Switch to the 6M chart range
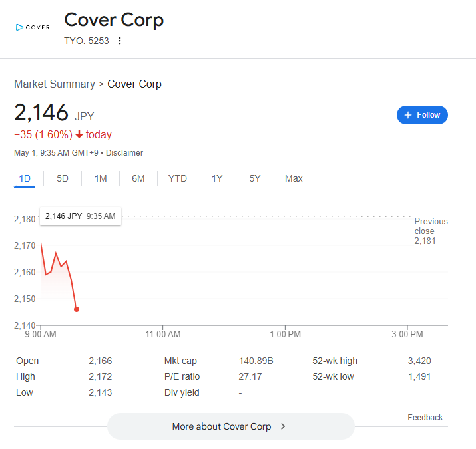This screenshot has height=449, width=476. pos(138,178)
